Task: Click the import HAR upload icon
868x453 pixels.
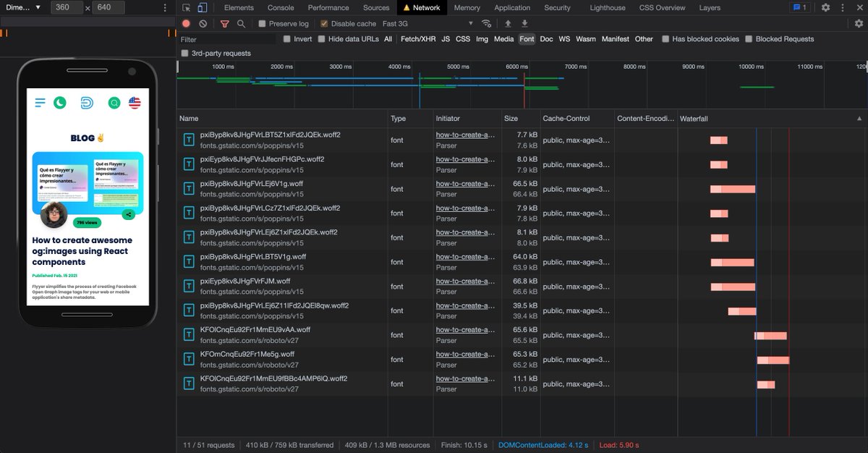Action: [x=508, y=23]
